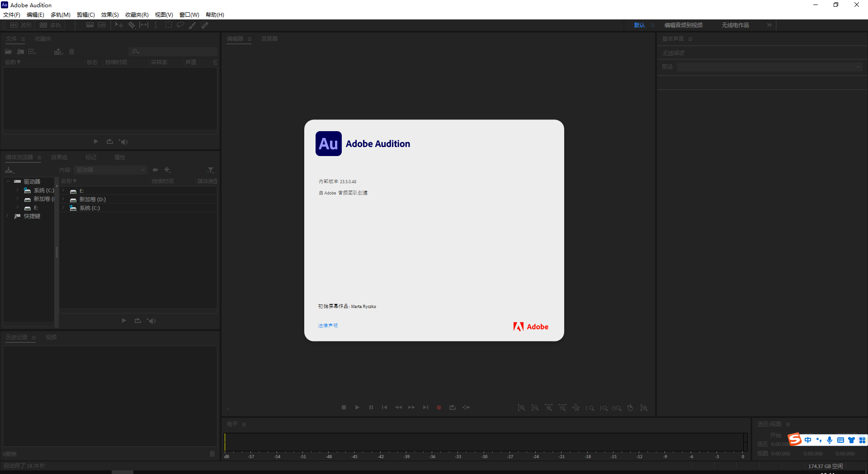Open the 内容 drives dropdown
The height and width of the screenshot is (474, 868).
[x=110, y=170]
